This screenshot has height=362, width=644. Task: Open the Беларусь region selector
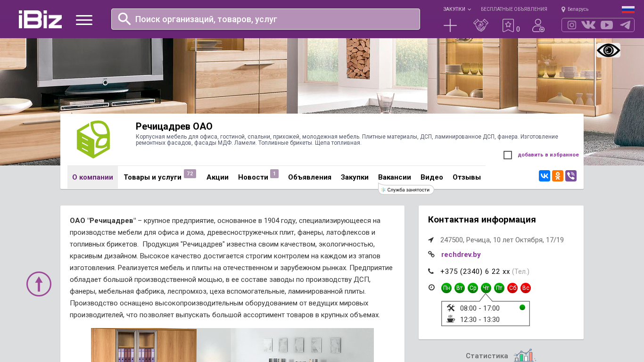coord(575,9)
